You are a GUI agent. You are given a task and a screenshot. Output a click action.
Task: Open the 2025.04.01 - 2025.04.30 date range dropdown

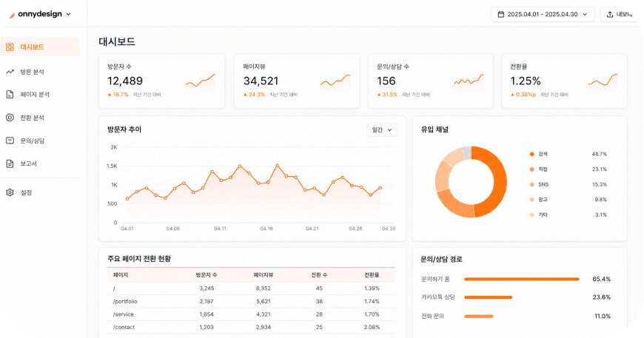pyautogui.click(x=543, y=14)
